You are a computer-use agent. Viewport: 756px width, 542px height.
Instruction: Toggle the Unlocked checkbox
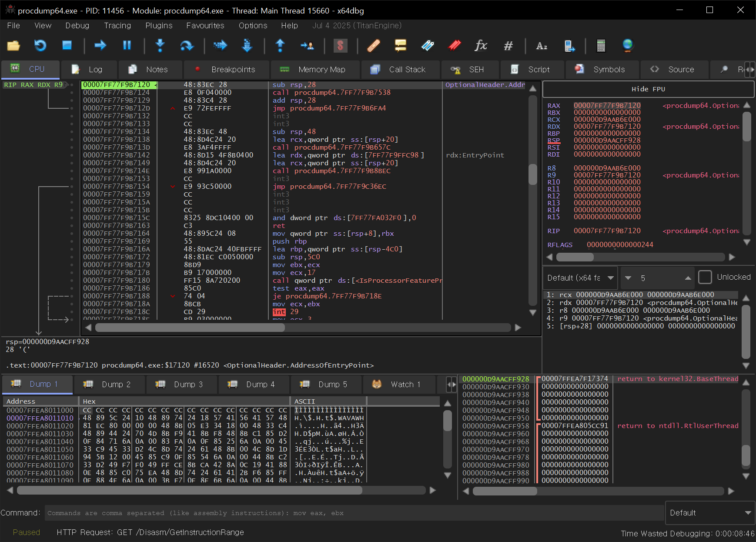[705, 277]
